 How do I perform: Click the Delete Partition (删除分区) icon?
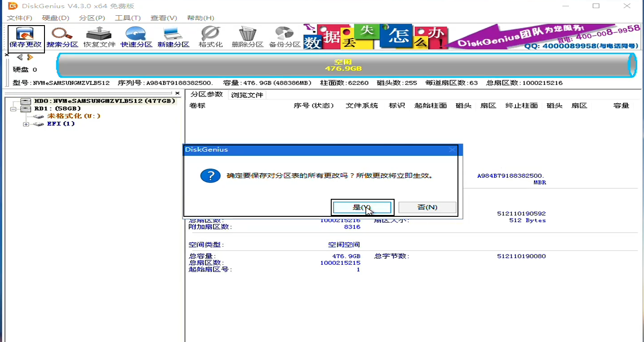[247, 38]
